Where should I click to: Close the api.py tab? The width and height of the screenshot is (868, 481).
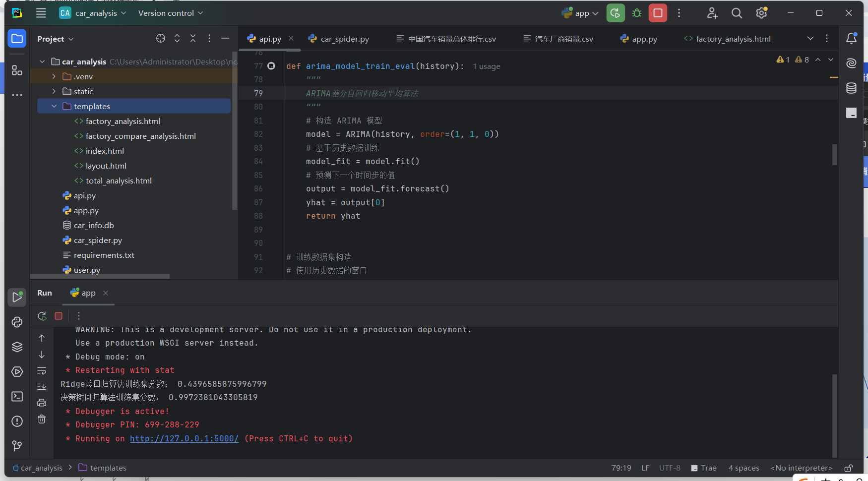click(x=291, y=38)
